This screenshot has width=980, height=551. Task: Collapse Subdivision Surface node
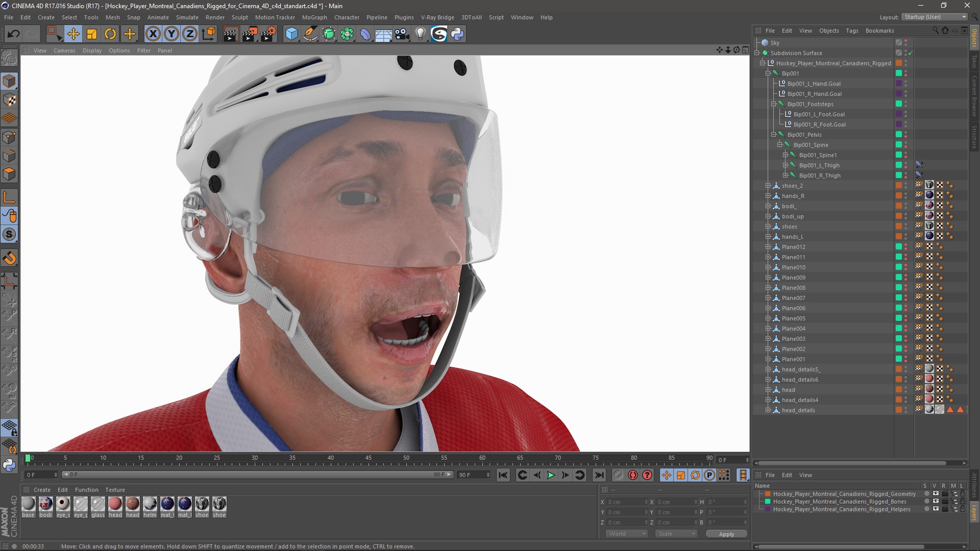[x=757, y=53]
